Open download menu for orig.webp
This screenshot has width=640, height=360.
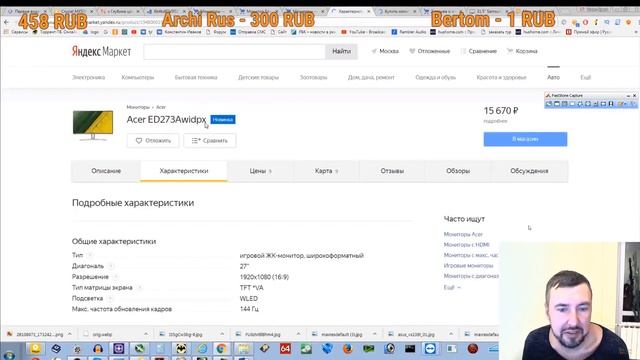click(146, 334)
